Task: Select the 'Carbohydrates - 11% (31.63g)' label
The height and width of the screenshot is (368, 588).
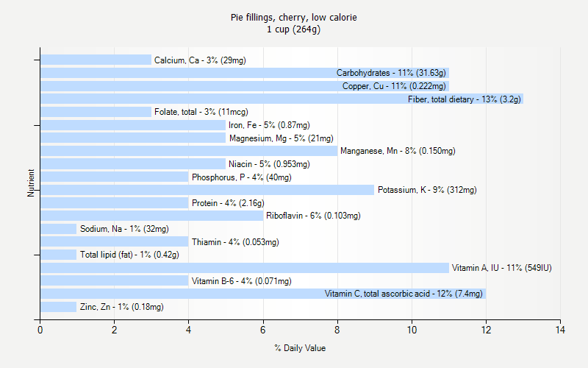Action: 391,73
